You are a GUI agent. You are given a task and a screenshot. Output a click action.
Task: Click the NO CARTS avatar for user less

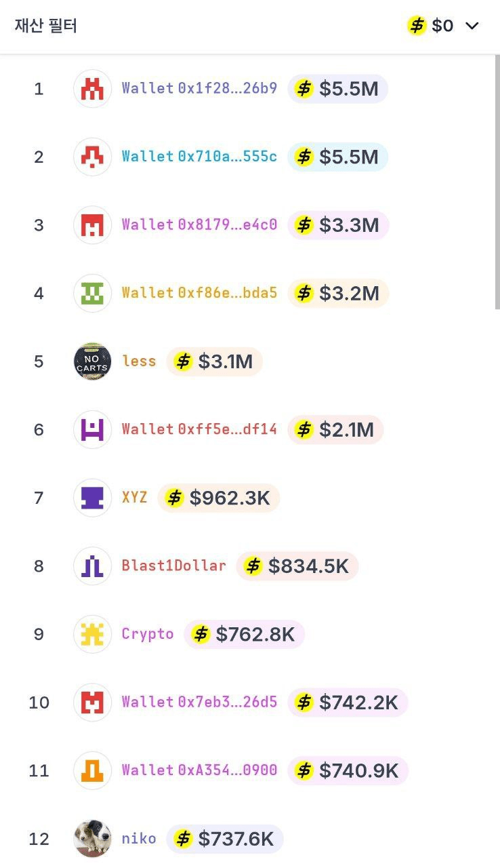coord(92,361)
